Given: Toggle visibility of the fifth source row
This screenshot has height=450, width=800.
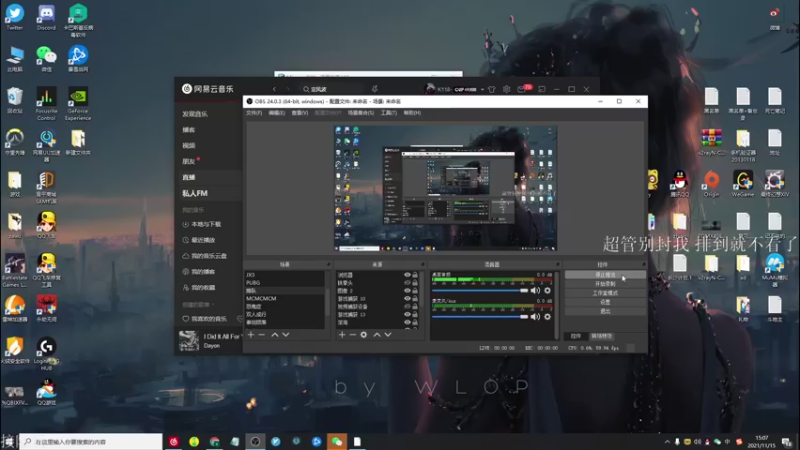Looking at the screenshot, I should click(x=407, y=307).
